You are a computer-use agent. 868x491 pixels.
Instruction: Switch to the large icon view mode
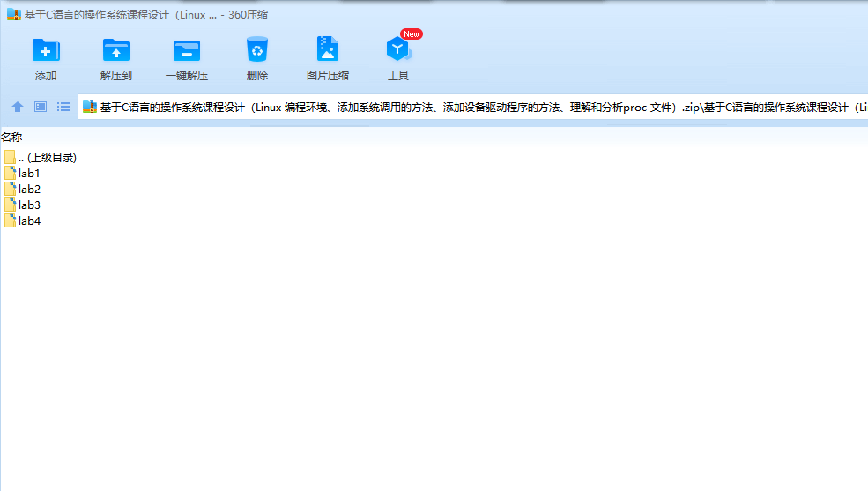(x=41, y=107)
